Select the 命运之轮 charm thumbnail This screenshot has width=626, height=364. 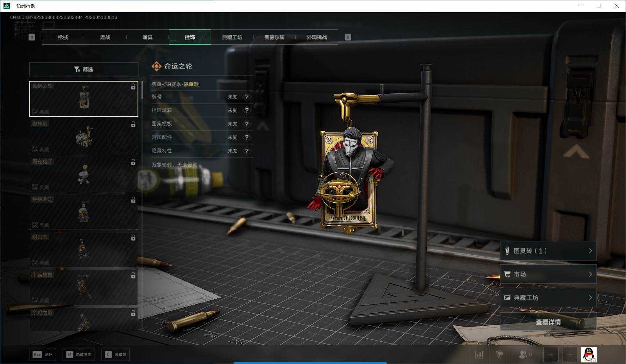[x=84, y=99]
